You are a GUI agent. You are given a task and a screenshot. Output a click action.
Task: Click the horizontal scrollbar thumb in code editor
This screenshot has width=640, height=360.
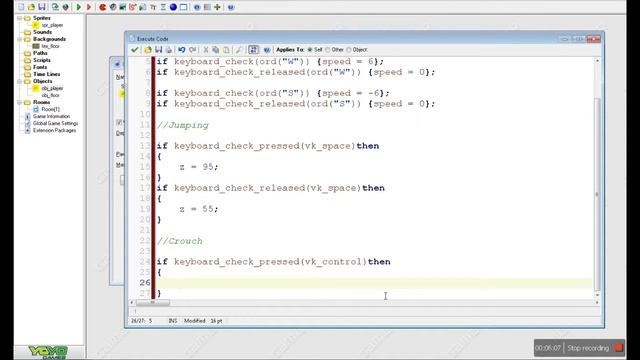coord(153,303)
